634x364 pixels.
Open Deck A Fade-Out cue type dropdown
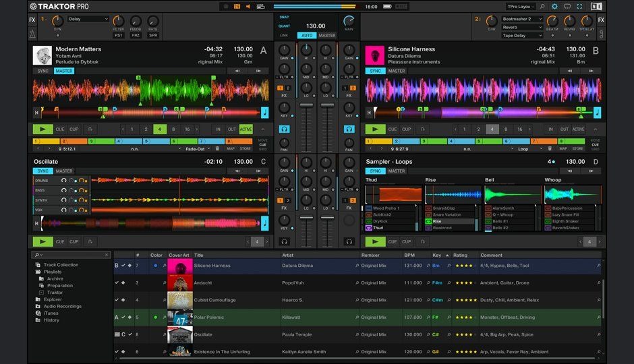click(198, 149)
